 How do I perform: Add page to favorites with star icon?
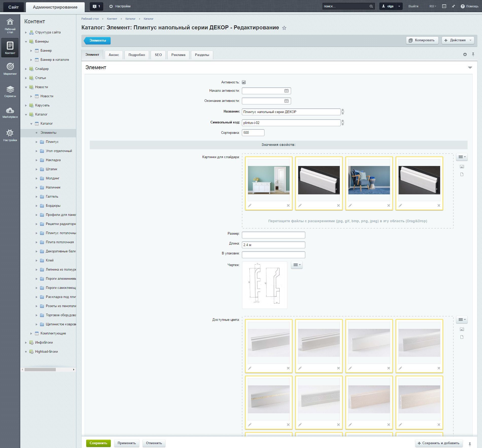tap(284, 28)
